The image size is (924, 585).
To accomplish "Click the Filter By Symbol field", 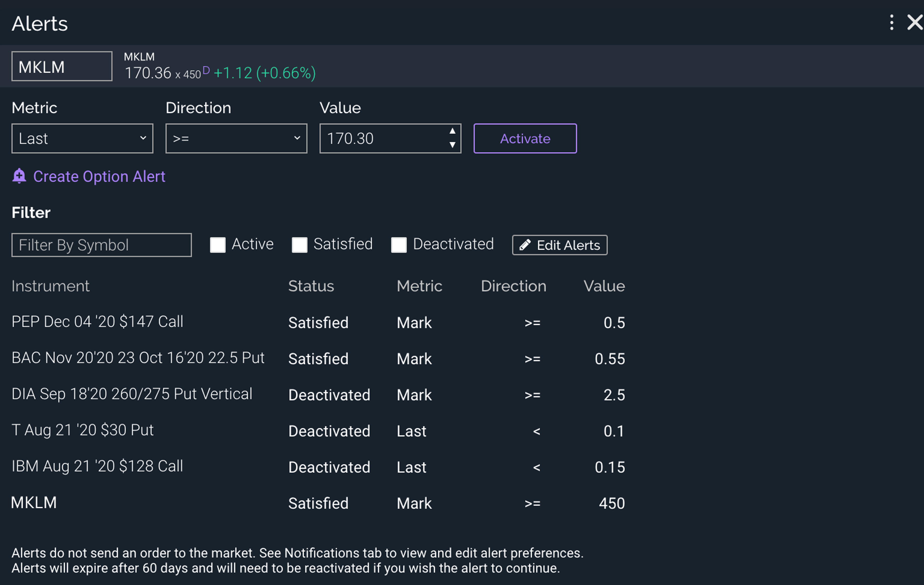I will [x=101, y=245].
